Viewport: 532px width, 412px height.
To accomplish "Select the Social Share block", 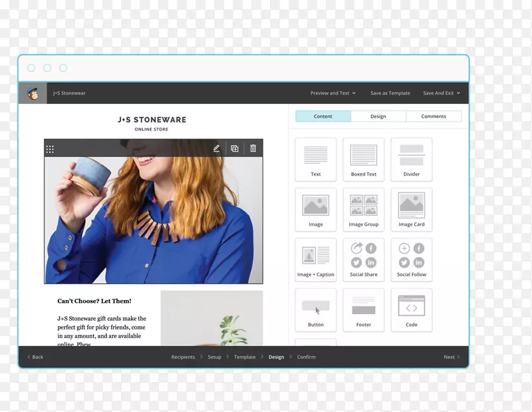I will click(363, 260).
